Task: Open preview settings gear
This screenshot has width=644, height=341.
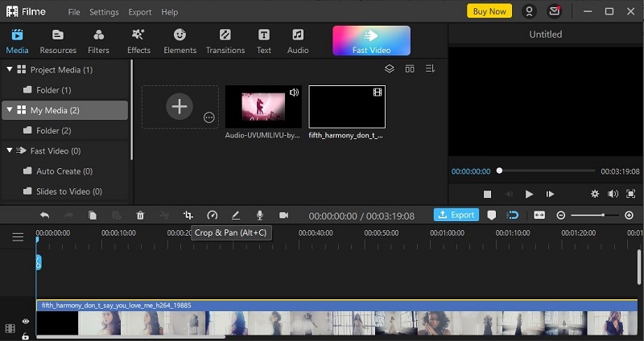Action: click(595, 194)
